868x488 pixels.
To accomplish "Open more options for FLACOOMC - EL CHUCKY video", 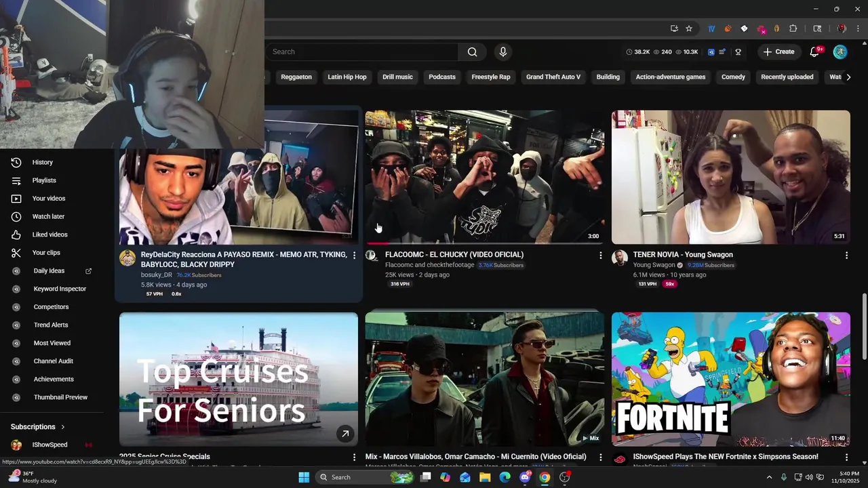I will click(600, 256).
